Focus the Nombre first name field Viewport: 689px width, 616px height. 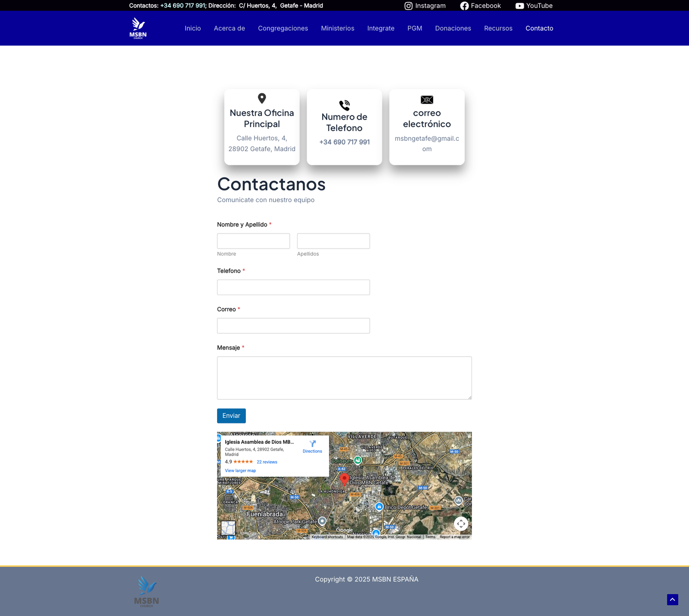coord(253,241)
